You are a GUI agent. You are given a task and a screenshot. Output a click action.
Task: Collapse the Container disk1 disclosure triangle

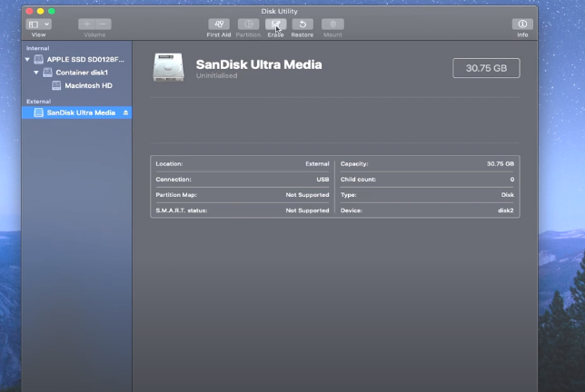click(36, 73)
